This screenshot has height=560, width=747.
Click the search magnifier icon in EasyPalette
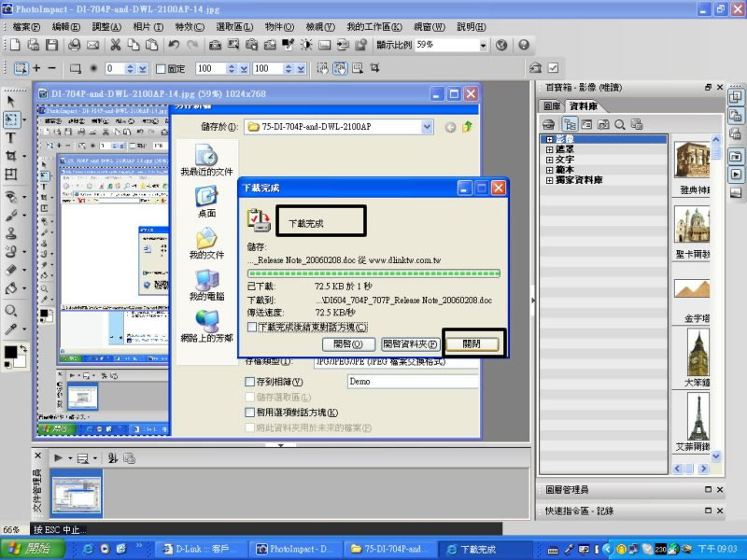pyautogui.click(x=620, y=125)
